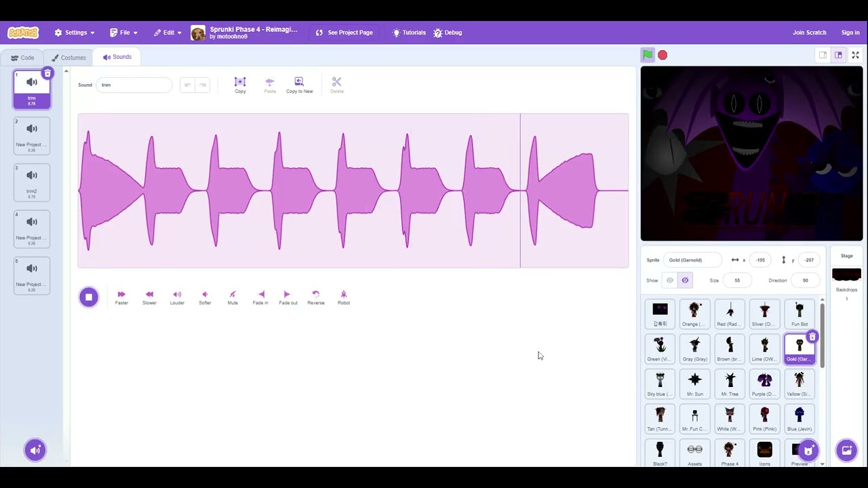868x488 pixels.
Task: Open the Debug menu item
Action: point(448,33)
